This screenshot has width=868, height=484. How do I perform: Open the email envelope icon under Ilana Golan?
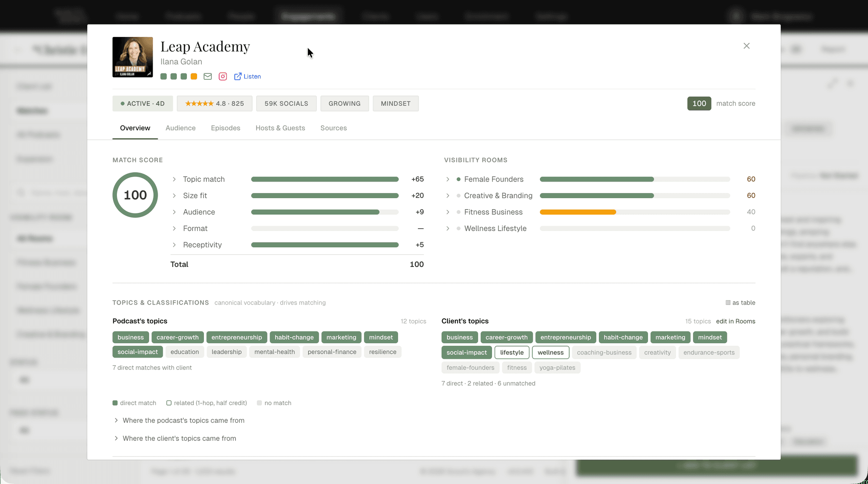[208, 76]
